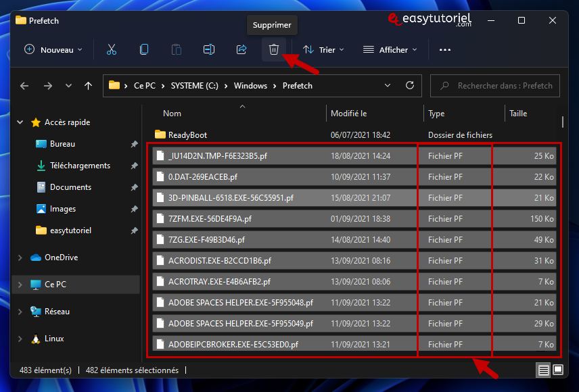Click Windows in the breadcrumb path

coord(250,86)
